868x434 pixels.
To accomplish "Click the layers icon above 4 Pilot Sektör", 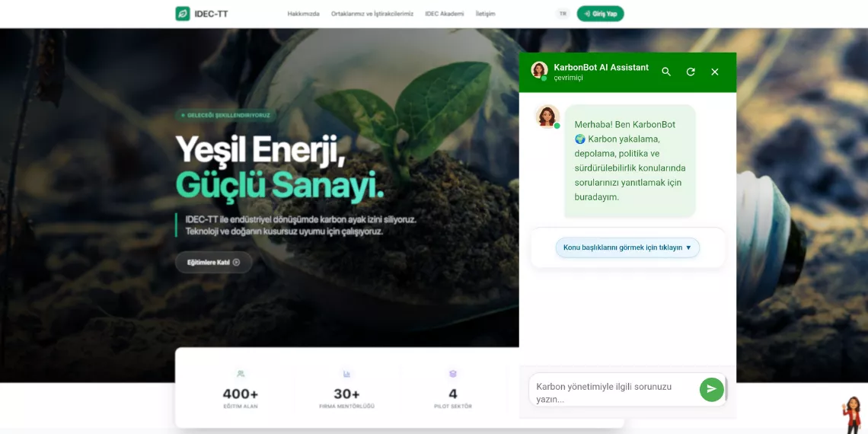I will 453,374.
